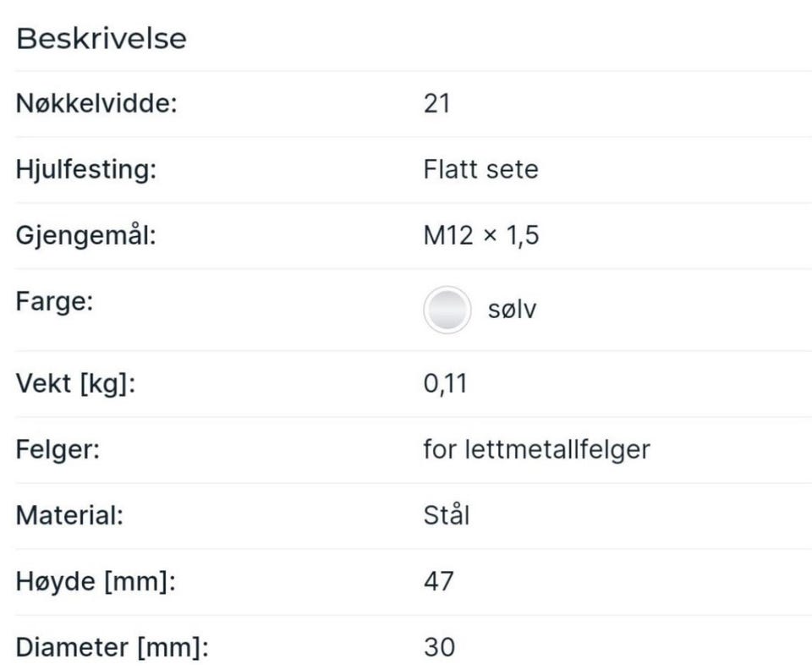Click the silver color swatch circle
Image resolution: width=812 pixels, height=670 pixels.
point(447,310)
